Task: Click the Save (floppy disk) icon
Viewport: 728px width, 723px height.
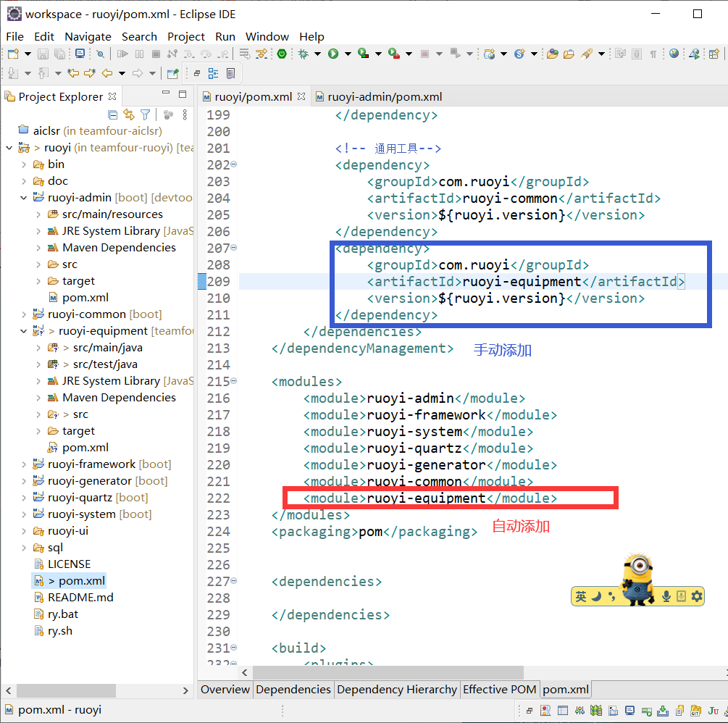Action: tap(43, 54)
